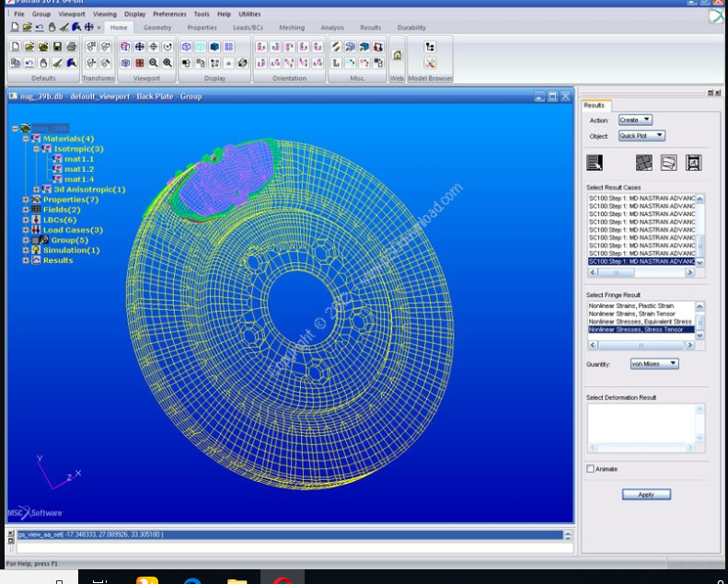Expand the Load Cases(3) tree node
This screenshot has width=728, height=584.
[x=26, y=230]
